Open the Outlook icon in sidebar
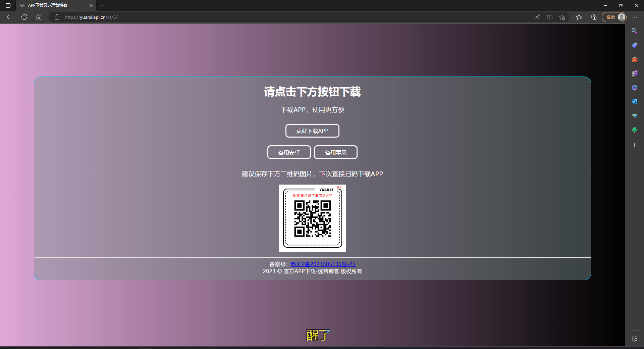The width and height of the screenshot is (644, 349). (634, 102)
